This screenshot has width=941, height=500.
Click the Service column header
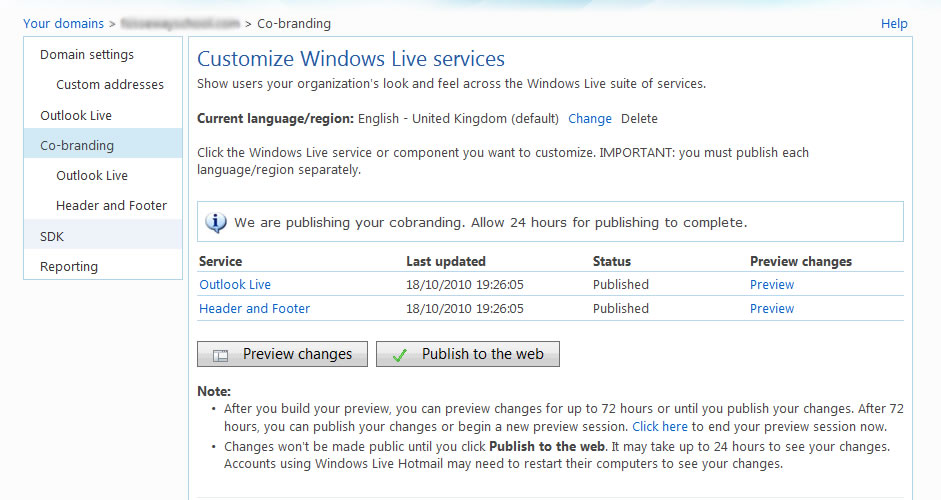click(x=220, y=262)
